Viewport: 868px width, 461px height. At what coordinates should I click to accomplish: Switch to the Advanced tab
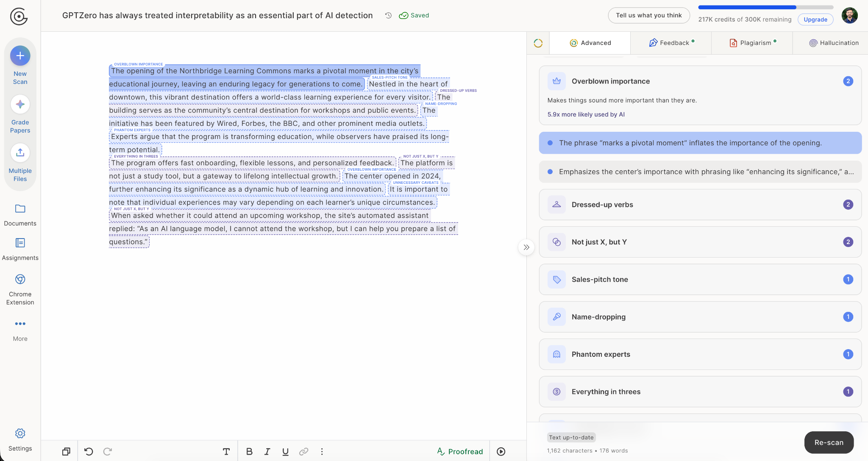tap(590, 43)
